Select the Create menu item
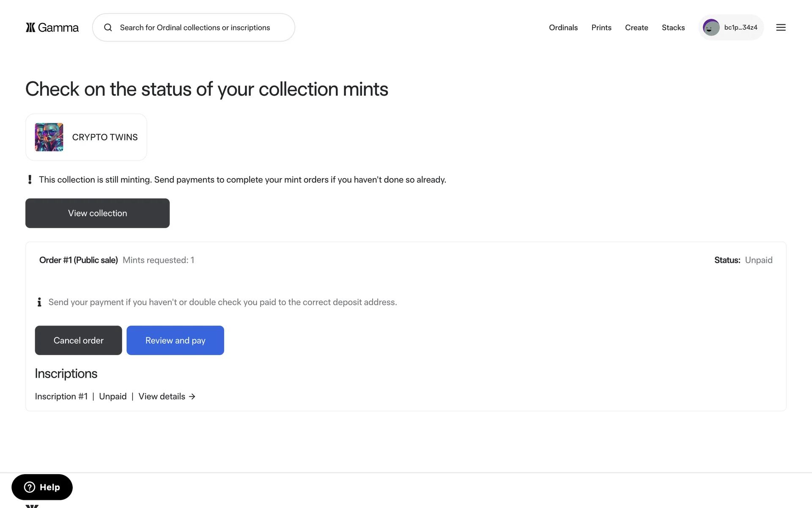This screenshot has width=812, height=508. tap(636, 28)
